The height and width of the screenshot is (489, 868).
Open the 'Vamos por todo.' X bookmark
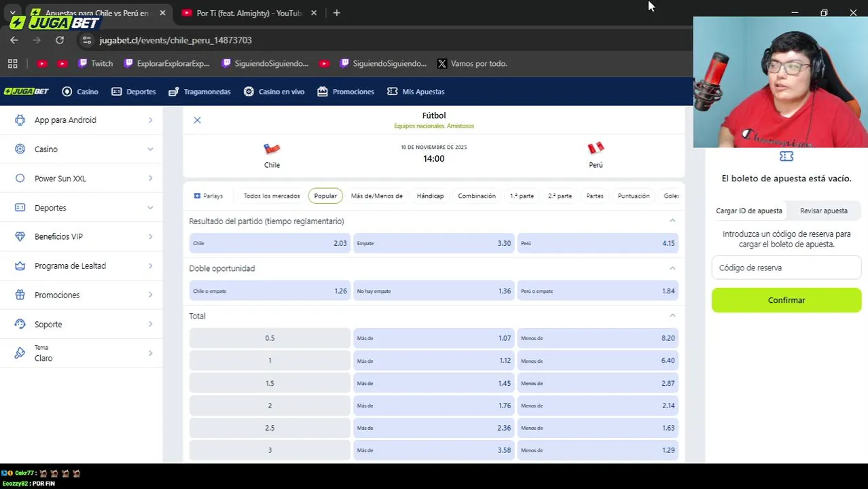[472, 63]
